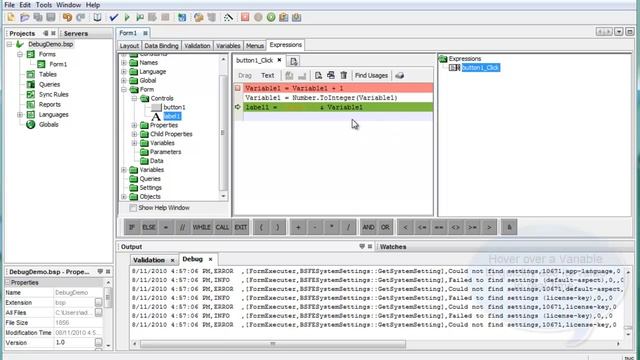
Task: Click the dotted diagonal line toolbar icon
Action: coord(228,17)
